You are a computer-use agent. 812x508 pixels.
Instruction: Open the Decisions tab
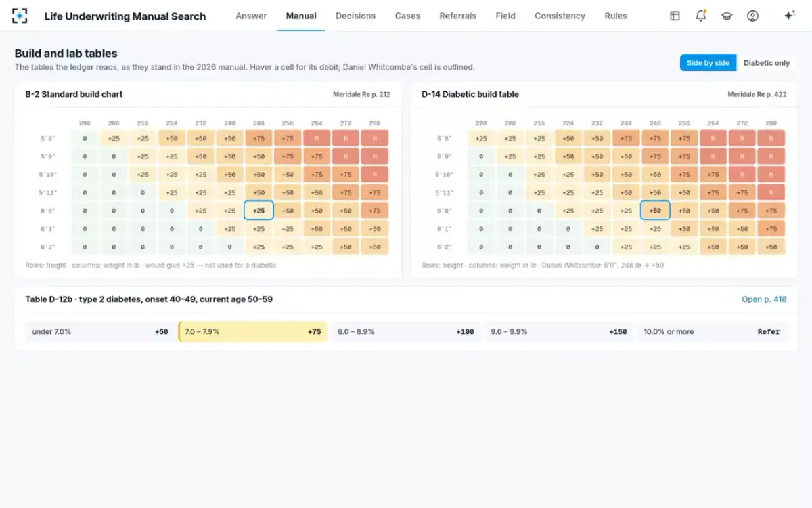[355, 16]
